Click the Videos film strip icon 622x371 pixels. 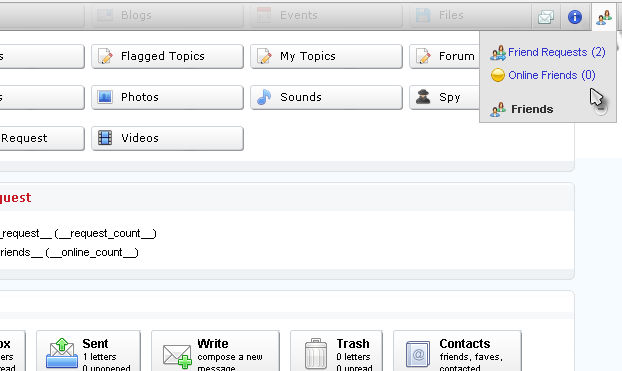pos(105,138)
